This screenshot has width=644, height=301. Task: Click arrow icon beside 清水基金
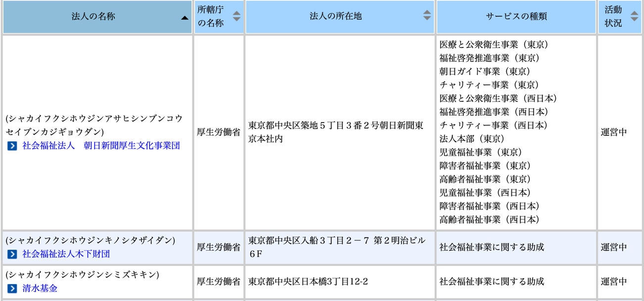click(x=12, y=288)
